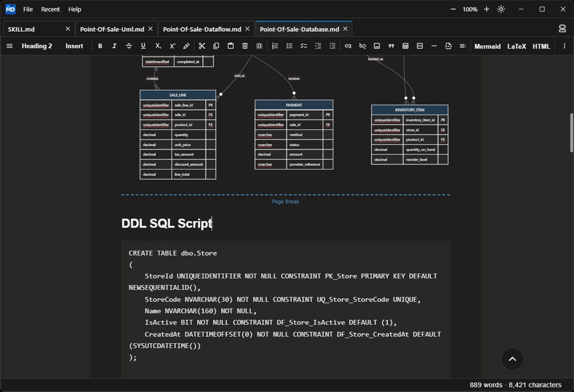
Task: Toggle italic formatting
Action: tap(114, 46)
